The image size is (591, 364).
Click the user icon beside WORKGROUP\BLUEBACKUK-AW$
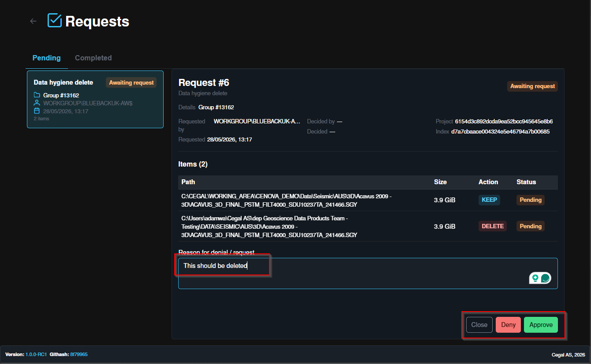pos(37,103)
